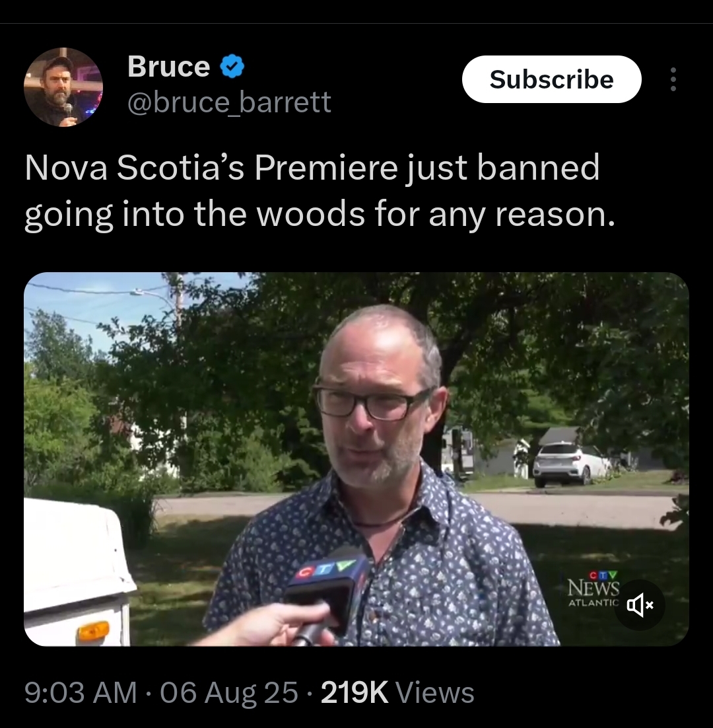Screen dimensions: 713x728
Task: Visit the @bruce_barrett handle link
Action: click(x=229, y=102)
